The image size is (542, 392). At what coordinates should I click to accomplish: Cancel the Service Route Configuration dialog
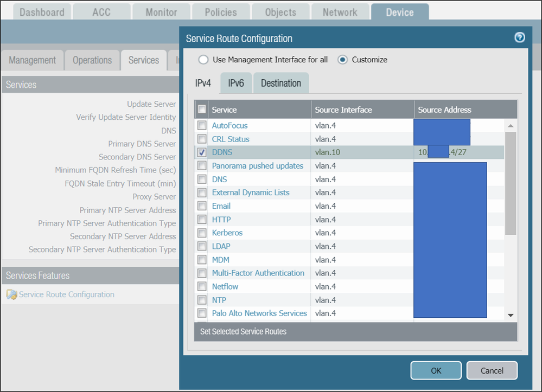point(492,371)
